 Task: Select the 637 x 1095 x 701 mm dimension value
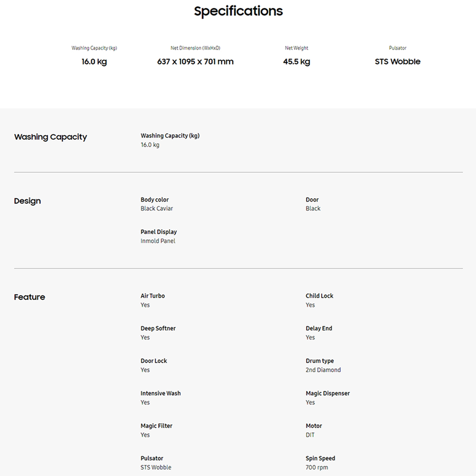pos(195,62)
